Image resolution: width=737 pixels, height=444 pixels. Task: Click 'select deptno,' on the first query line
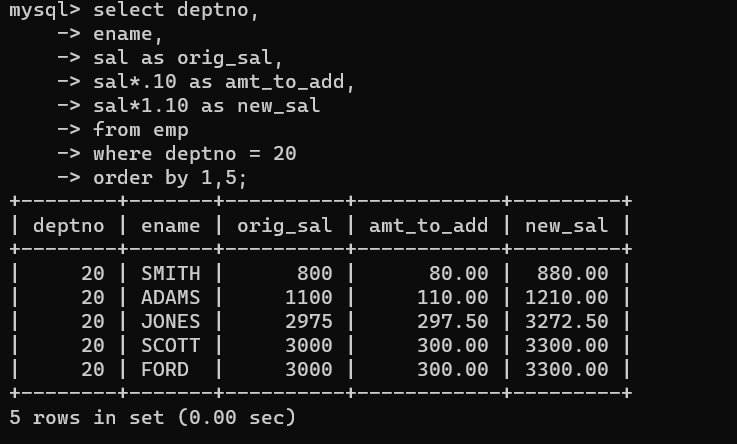176,10
